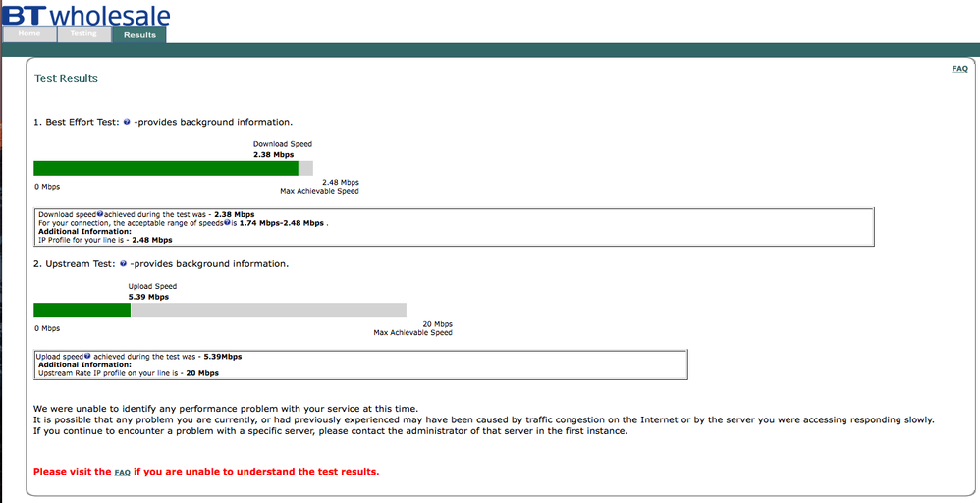Click the Upstream Test help icon
The width and height of the screenshot is (980, 503).
[x=123, y=264]
